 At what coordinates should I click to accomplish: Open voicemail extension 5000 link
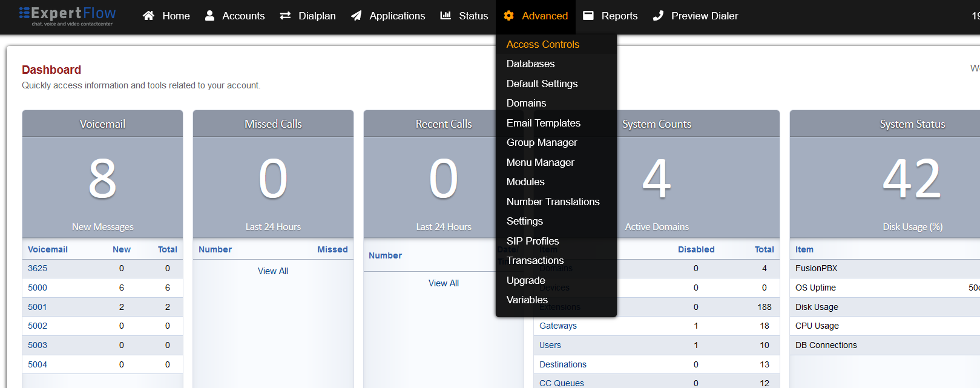(x=38, y=288)
